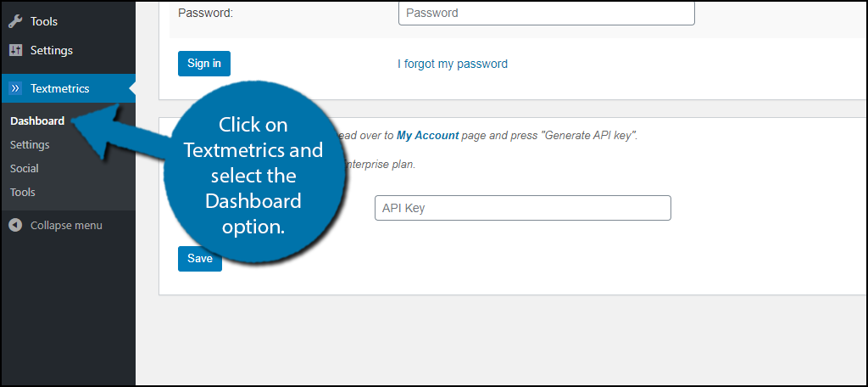
Task: Click the Sign in button
Action: [x=204, y=63]
